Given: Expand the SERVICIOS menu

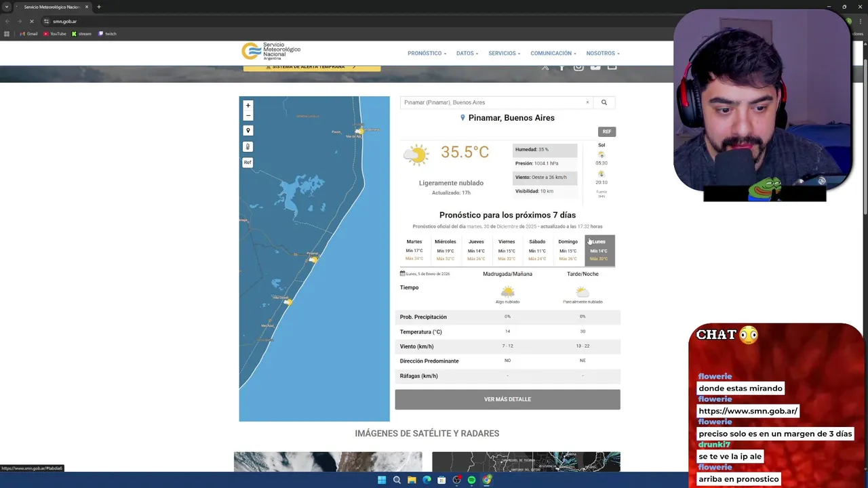Looking at the screenshot, I should (x=505, y=53).
